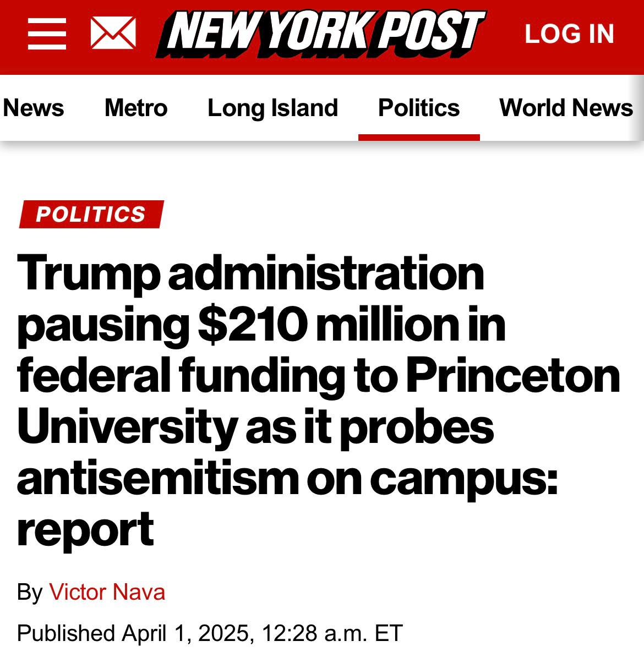
Task: Click the final word "report" in headline
Action: click(x=85, y=529)
